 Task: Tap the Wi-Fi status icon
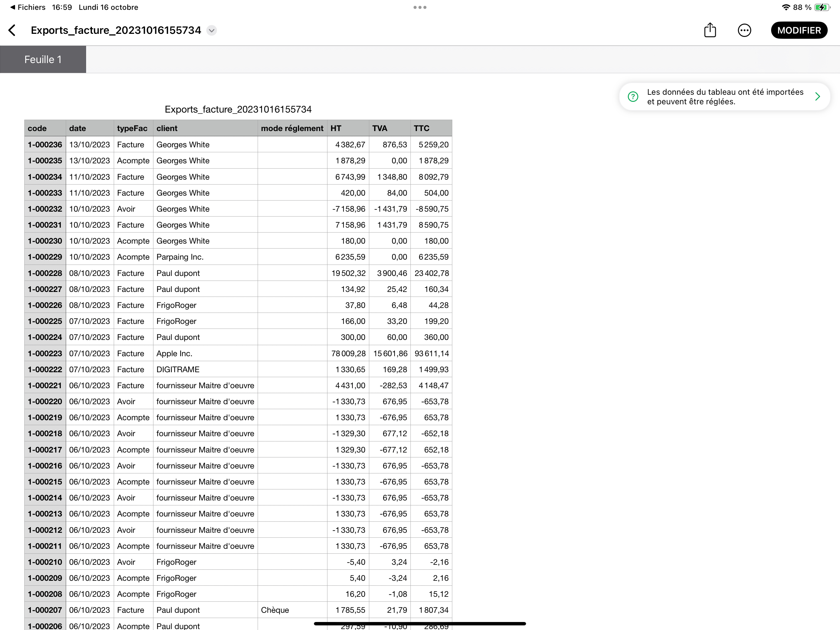tap(786, 7)
